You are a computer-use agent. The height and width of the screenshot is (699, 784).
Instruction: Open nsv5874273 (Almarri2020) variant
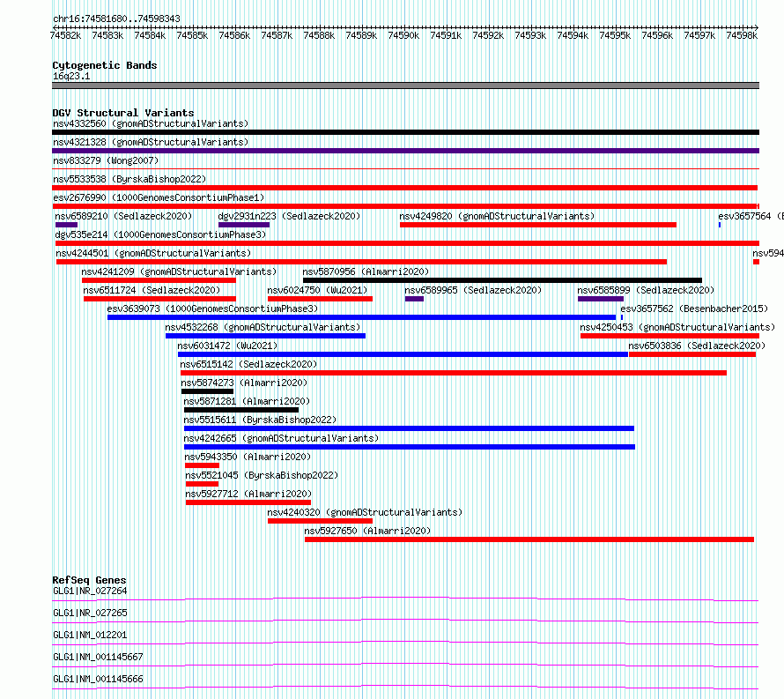point(244,383)
